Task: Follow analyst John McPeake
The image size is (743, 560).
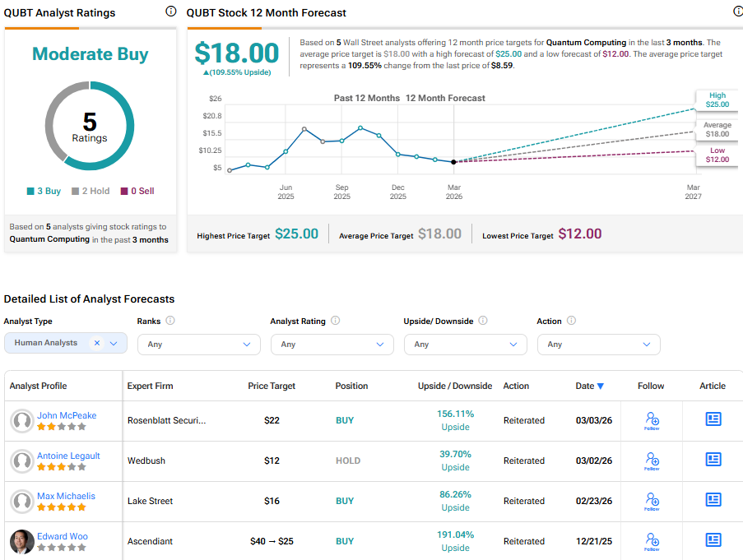Action: pos(652,421)
